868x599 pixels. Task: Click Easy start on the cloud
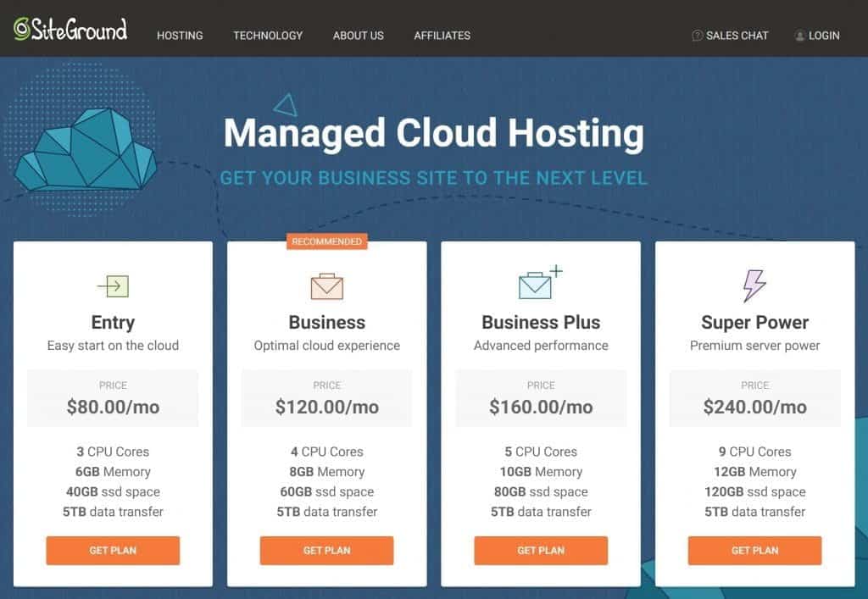[x=113, y=345]
